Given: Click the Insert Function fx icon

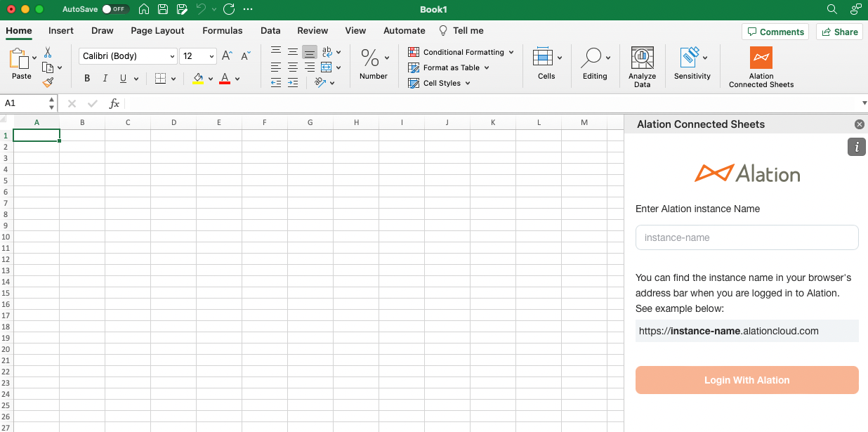Looking at the screenshot, I should (x=114, y=103).
